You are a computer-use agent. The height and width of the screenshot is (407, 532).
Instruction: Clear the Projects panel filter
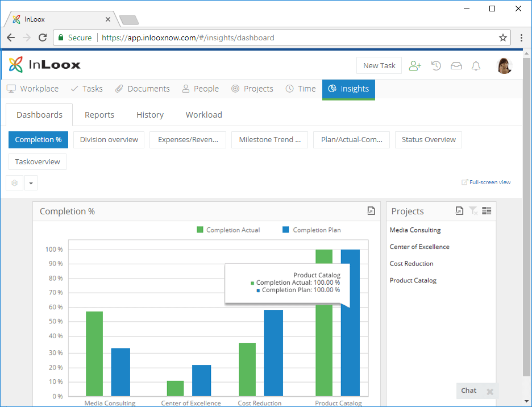click(473, 211)
